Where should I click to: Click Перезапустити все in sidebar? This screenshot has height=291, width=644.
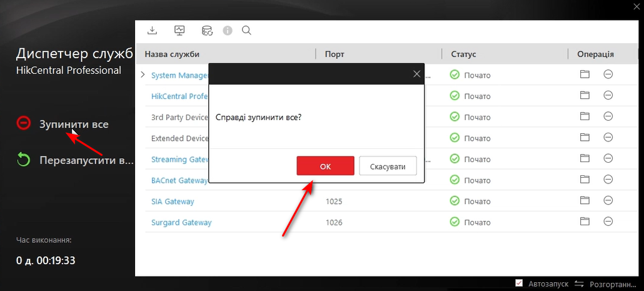coord(86,160)
